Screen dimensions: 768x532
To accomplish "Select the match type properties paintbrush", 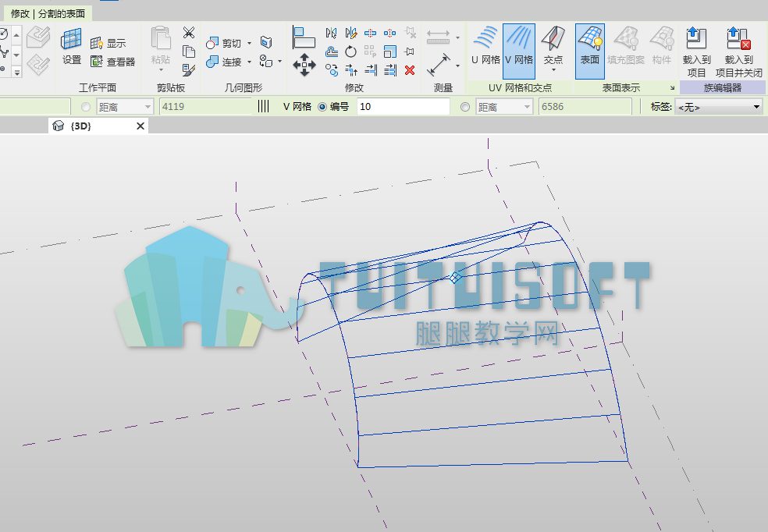I will click(x=189, y=70).
